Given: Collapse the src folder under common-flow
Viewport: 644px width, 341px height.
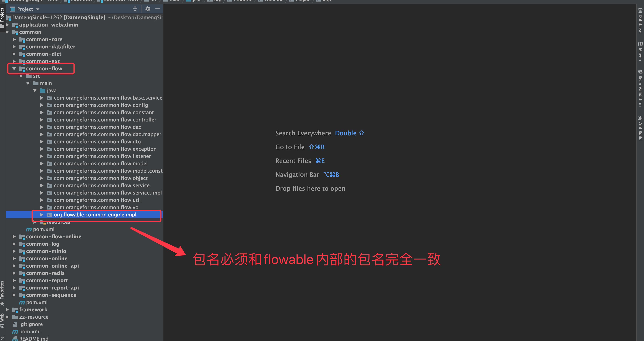Looking at the screenshot, I should 21,76.
